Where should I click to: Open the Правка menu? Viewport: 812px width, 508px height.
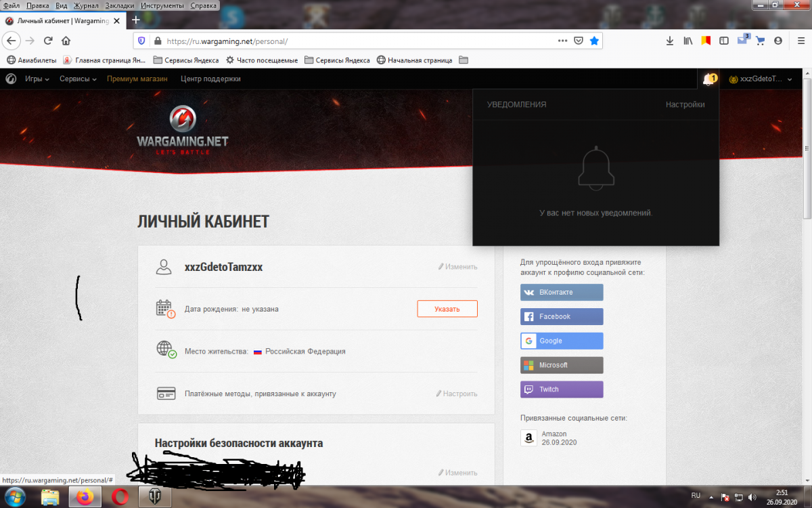(x=38, y=5)
